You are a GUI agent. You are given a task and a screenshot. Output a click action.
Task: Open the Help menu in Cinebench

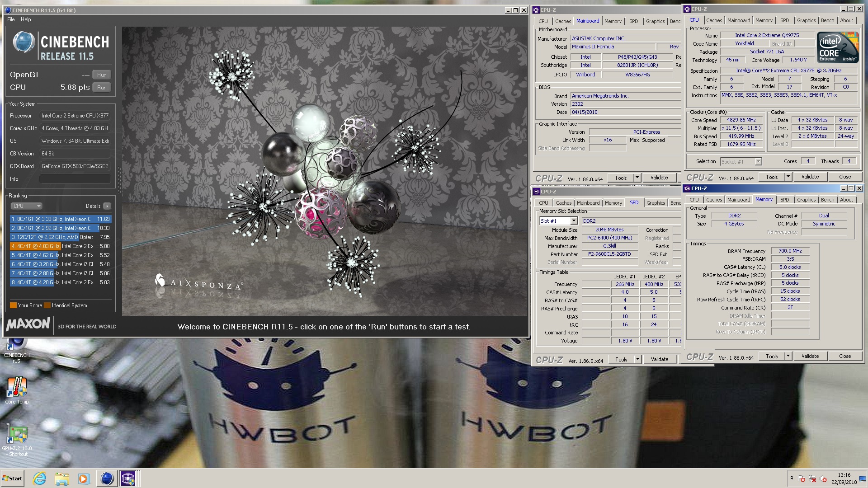(26, 19)
